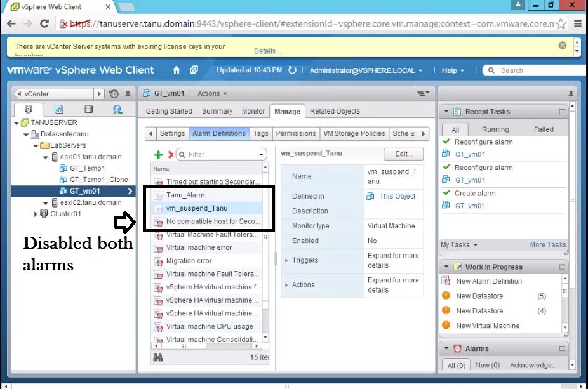
Task: Open the VM Storage Policies subtab
Action: click(354, 133)
